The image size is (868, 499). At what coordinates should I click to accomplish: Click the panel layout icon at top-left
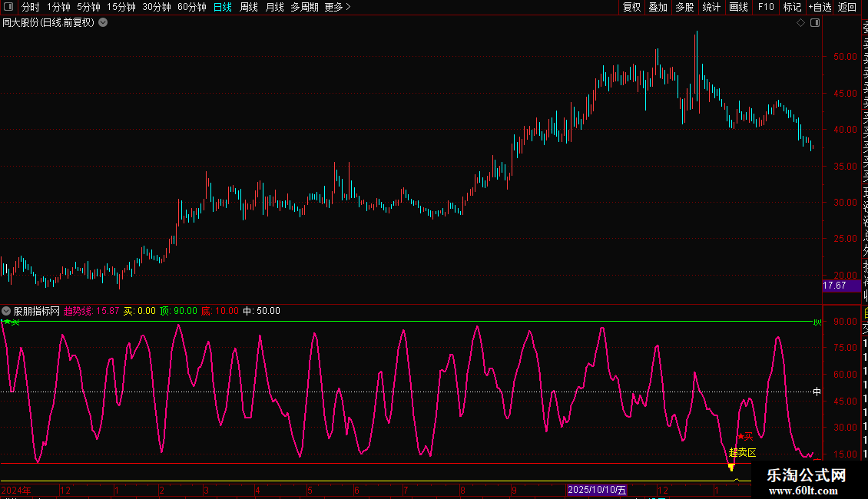coord(8,7)
